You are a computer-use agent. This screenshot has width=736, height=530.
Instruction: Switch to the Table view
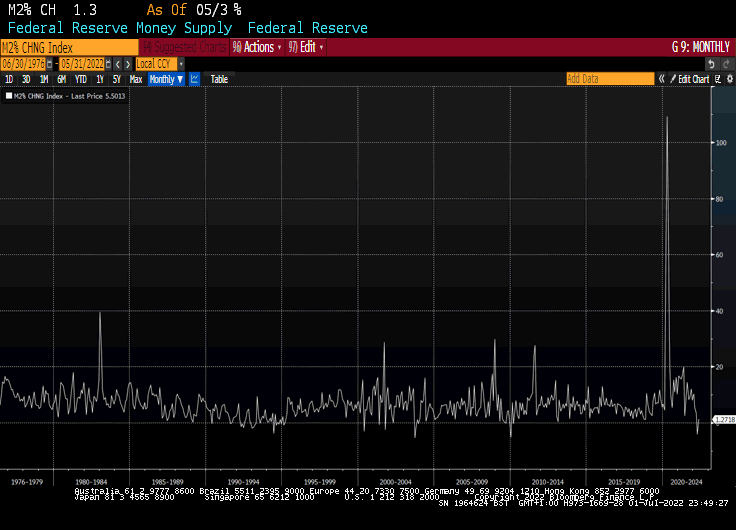click(x=218, y=78)
